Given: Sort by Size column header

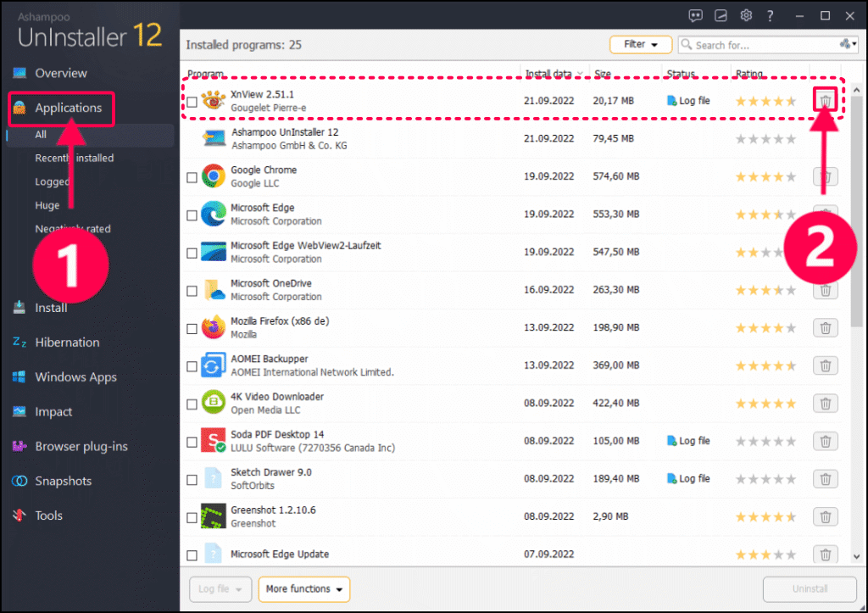Looking at the screenshot, I should point(603,74).
